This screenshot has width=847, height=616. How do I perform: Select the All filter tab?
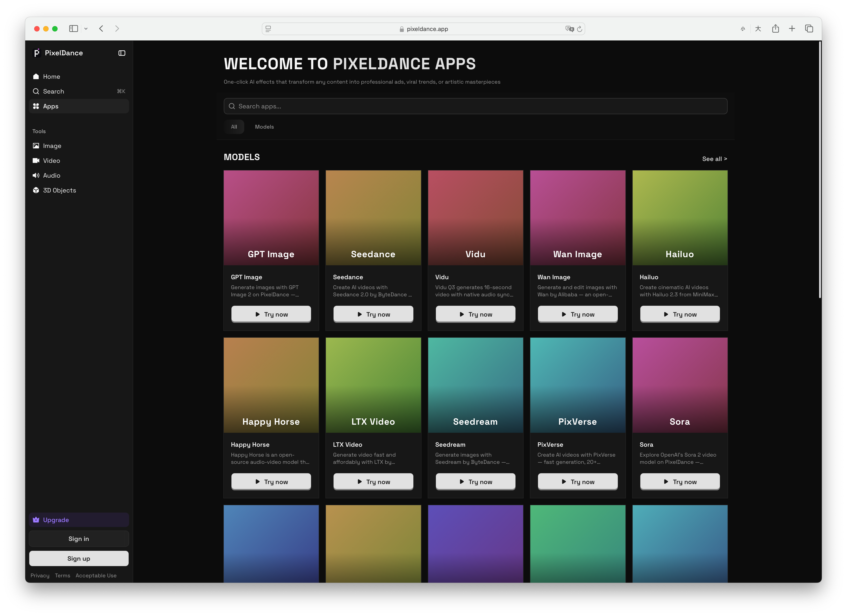(234, 127)
